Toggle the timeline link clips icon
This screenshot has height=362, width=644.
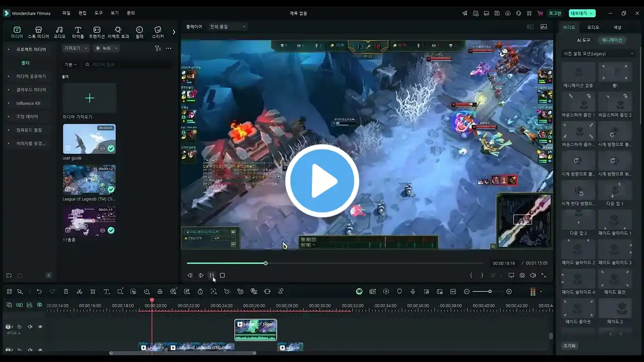pos(19,305)
